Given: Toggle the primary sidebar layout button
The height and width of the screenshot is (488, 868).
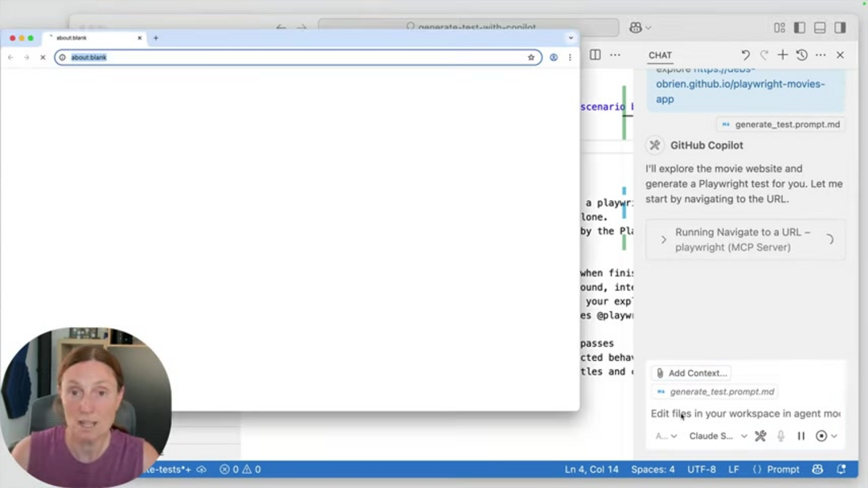Looking at the screenshot, I should 799,27.
